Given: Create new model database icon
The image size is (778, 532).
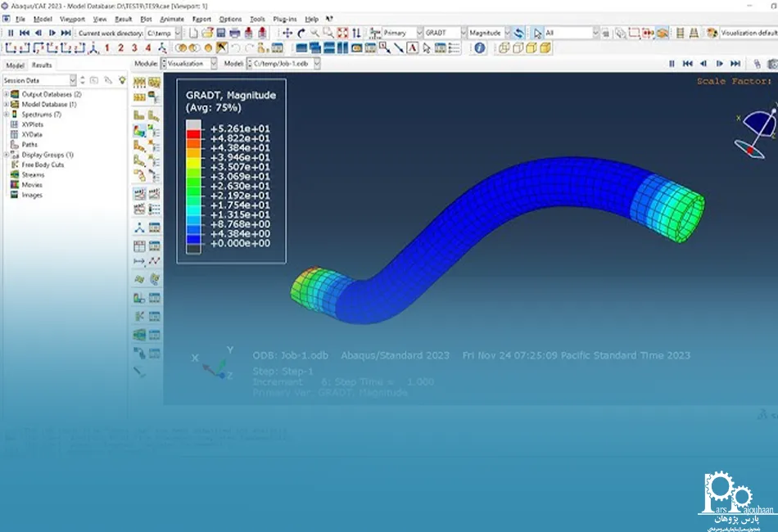Looking at the screenshot, I should (x=193, y=34).
